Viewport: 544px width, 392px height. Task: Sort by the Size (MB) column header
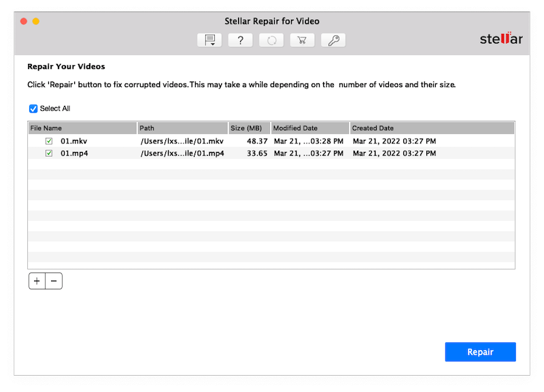coord(249,128)
